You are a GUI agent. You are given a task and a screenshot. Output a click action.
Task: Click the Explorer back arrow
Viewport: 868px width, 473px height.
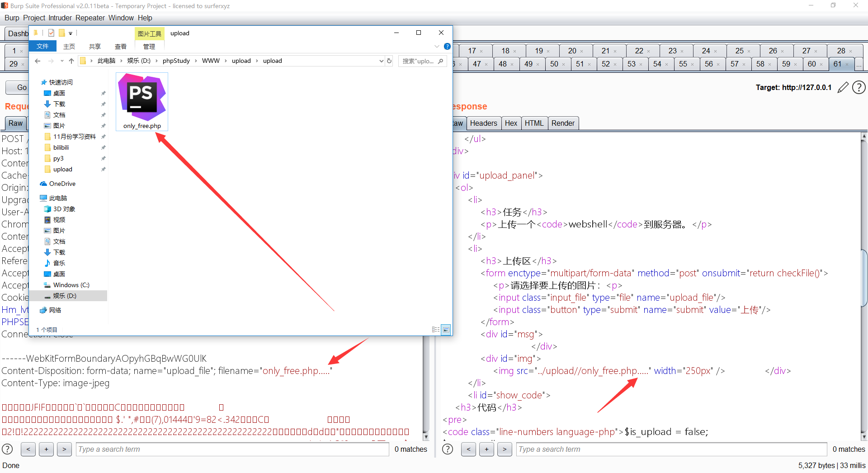click(x=38, y=61)
